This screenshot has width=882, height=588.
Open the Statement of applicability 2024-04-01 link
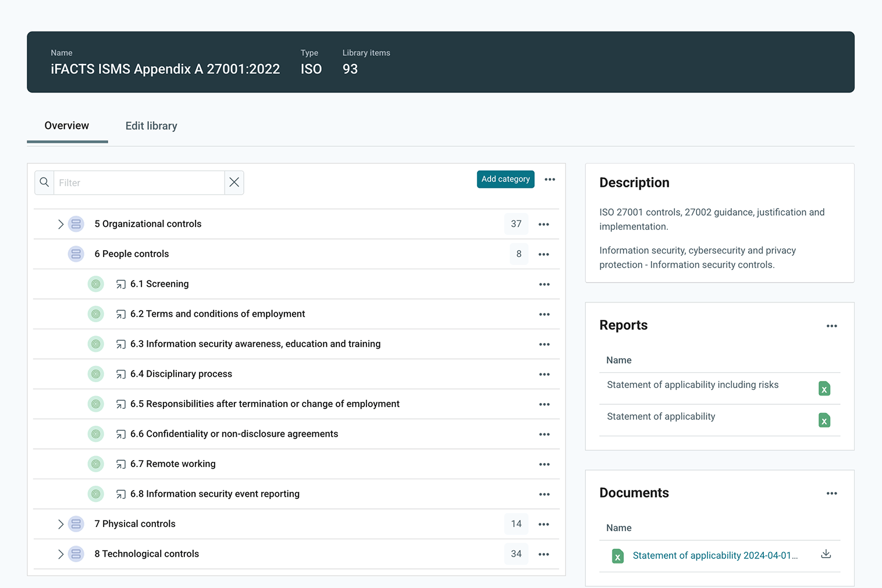[x=714, y=555]
